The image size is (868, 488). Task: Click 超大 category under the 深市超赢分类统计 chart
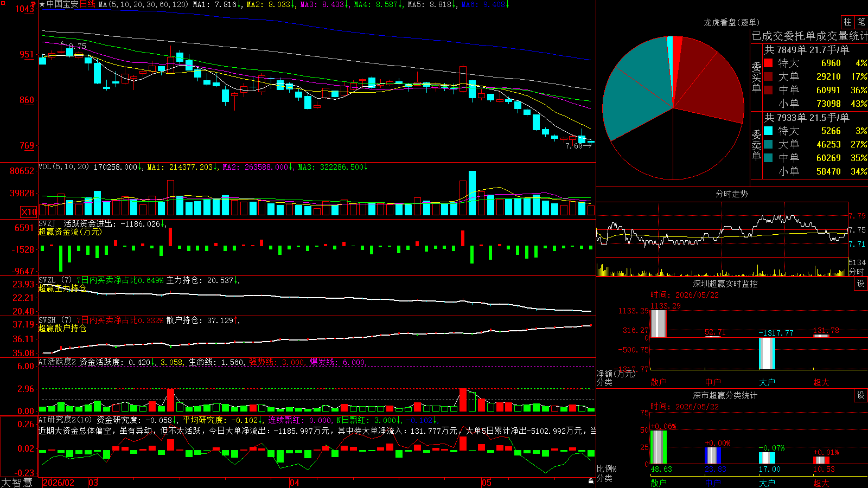[x=821, y=483]
